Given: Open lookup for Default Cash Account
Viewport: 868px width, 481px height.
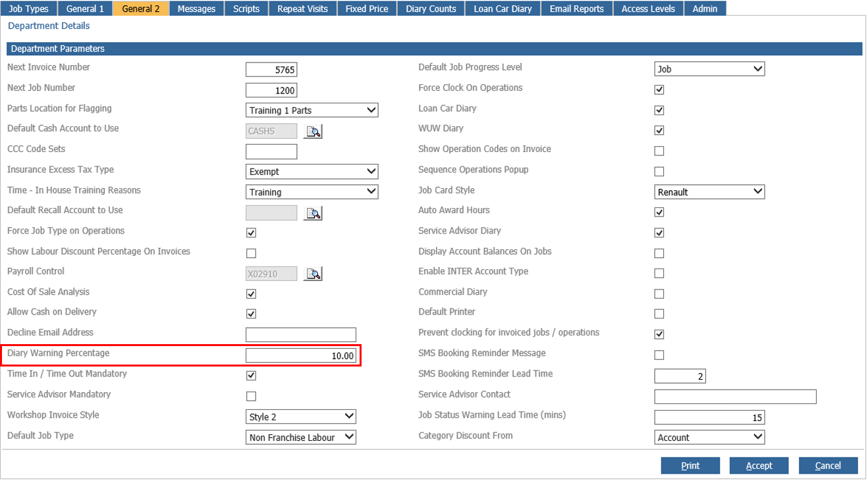Looking at the screenshot, I should [313, 131].
